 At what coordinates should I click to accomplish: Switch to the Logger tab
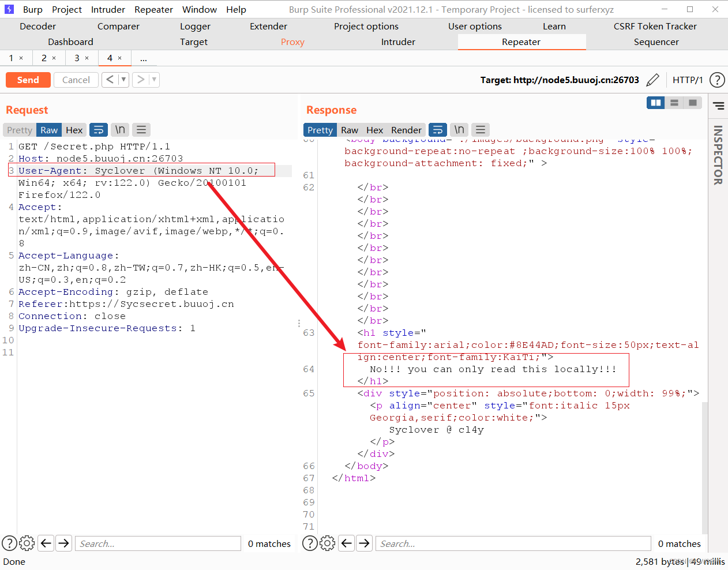point(195,27)
